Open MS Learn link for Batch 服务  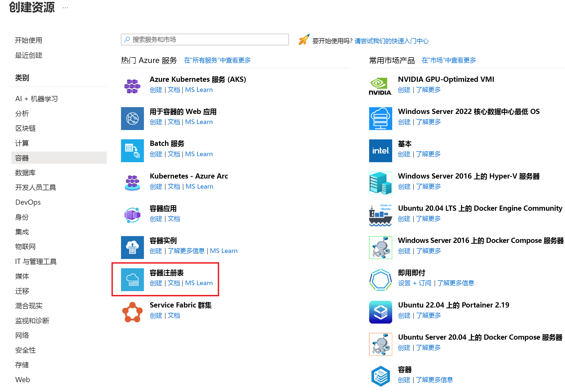[x=199, y=154]
